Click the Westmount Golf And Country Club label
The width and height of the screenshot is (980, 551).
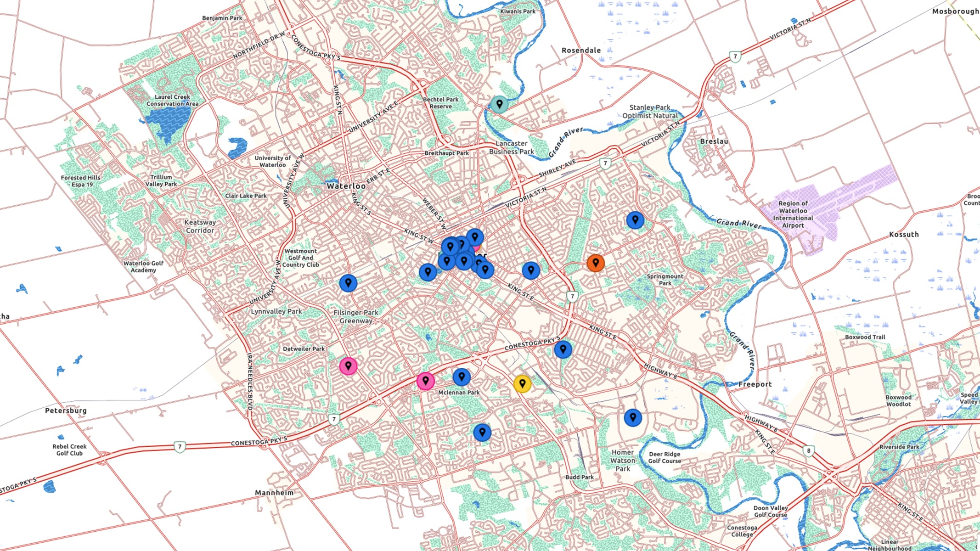tap(300, 258)
